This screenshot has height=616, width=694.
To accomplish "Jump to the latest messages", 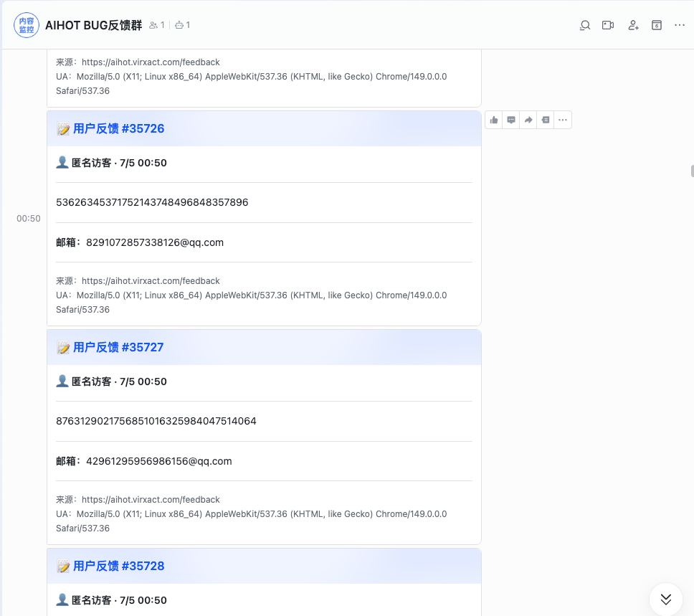I will [666, 600].
